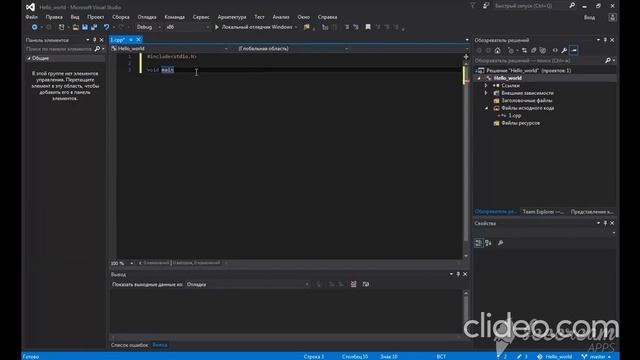Image resolution: width=640 pixels, height=360 pixels.
Task: Expand the Ссылки node
Action: (x=486, y=86)
